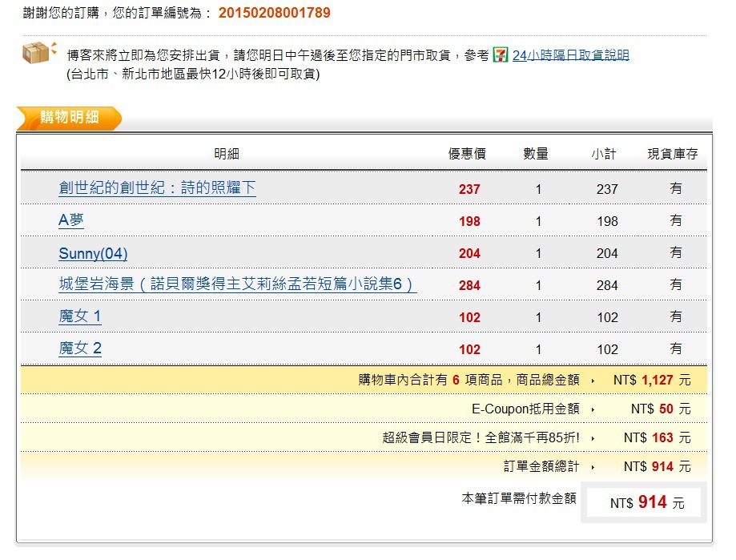Click the 魔女 2 subtotal 102
Image resolution: width=736 pixels, height=560 pixels.
point(607,349)
